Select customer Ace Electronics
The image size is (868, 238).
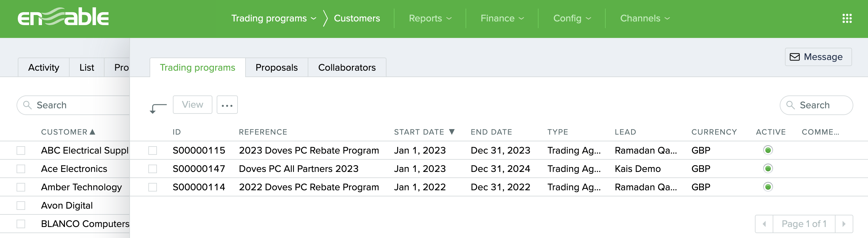tap(74, 169)
